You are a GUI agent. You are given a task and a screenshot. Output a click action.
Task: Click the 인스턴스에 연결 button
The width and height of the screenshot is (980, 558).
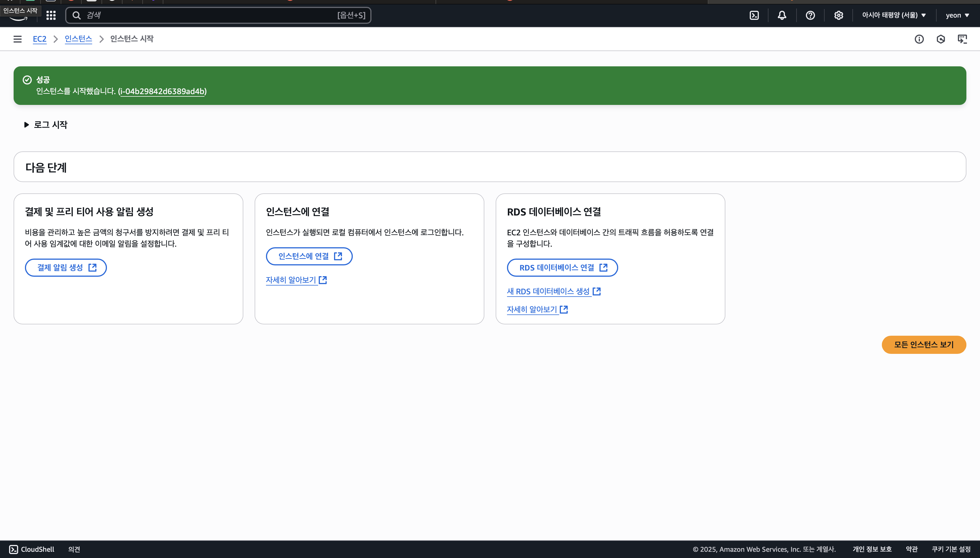point(309,256)
